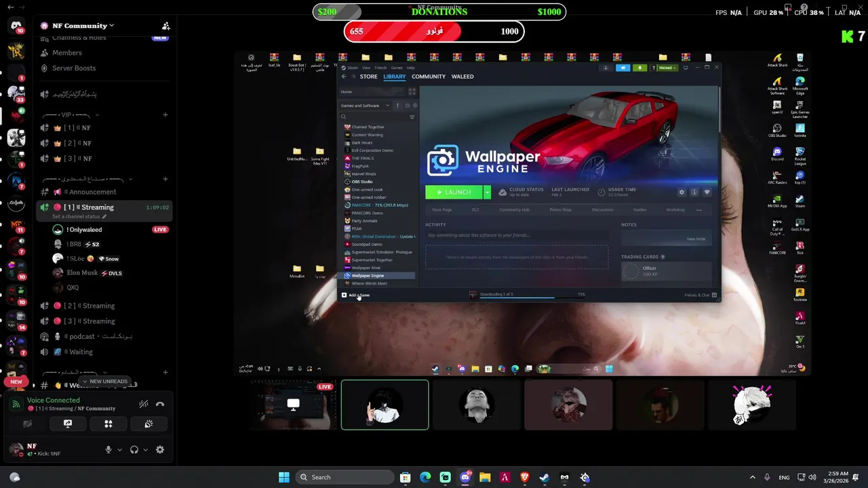Open the Games and Software filter dropdown
Viewport: 868px width, 488px height.
coord(366,106)
